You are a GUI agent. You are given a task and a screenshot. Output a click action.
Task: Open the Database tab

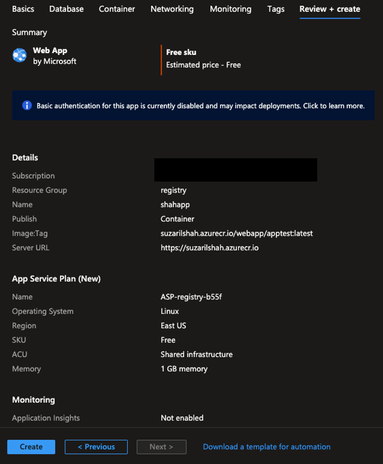point(66,9)
